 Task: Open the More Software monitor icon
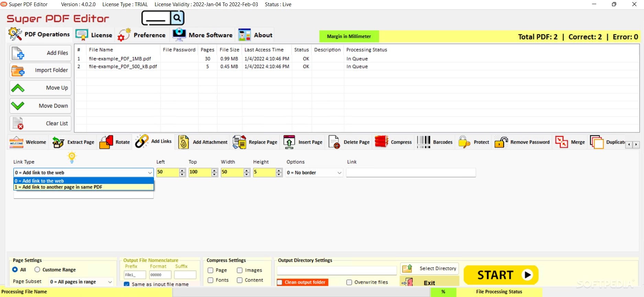click(179, 35)
